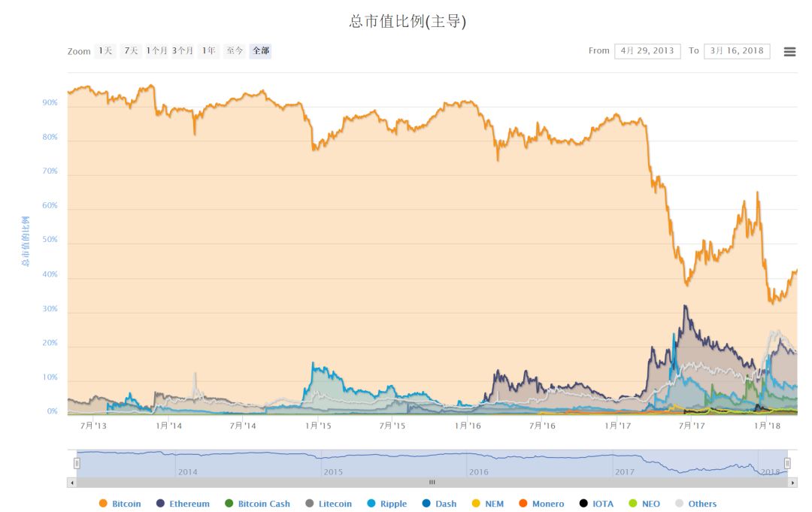Click the NEO green legend dot
812x512 pixels.
point(632,504)
